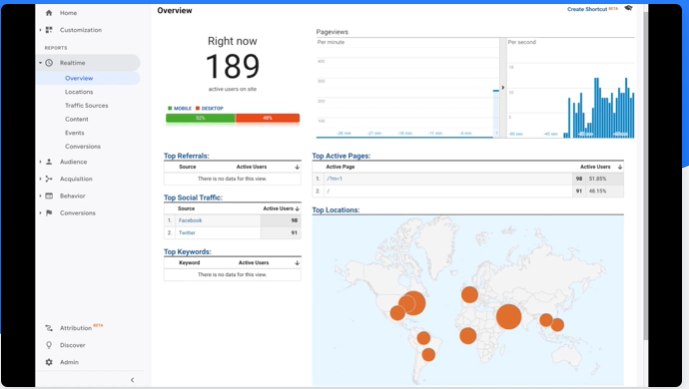Click the Realtime clock icon
689x389 pixels.
49,63
